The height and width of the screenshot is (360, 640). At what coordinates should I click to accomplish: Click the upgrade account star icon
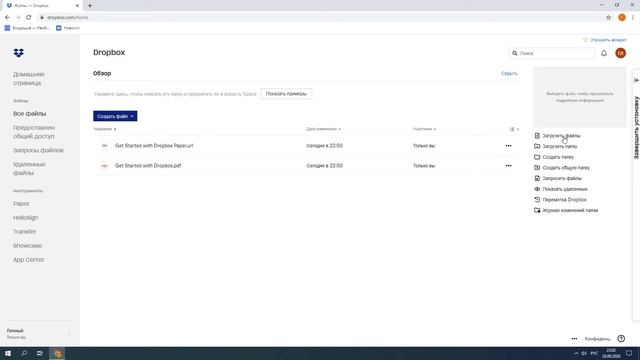586,40
